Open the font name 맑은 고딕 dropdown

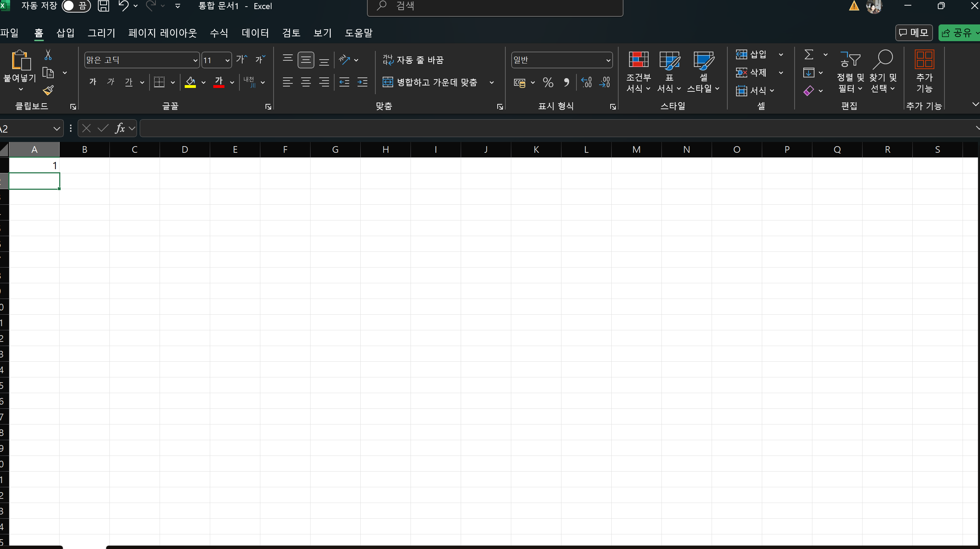(x=195, y=60)
